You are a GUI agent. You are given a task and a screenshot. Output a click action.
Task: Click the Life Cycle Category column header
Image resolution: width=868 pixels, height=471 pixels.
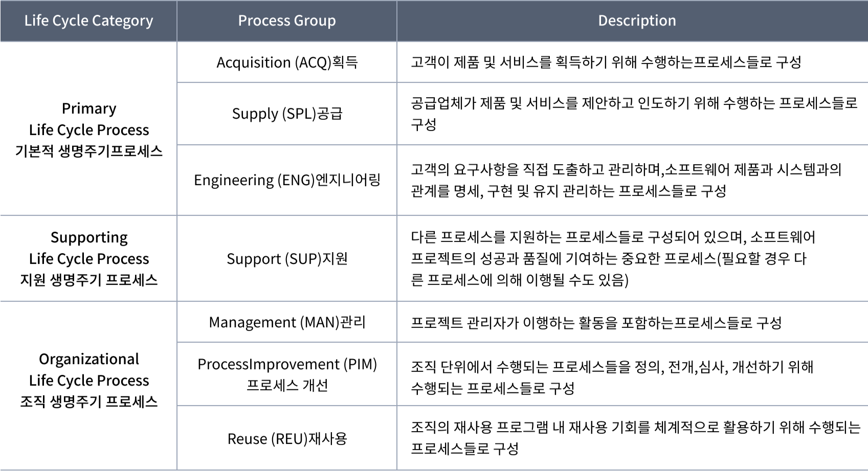tap(88, 21)
